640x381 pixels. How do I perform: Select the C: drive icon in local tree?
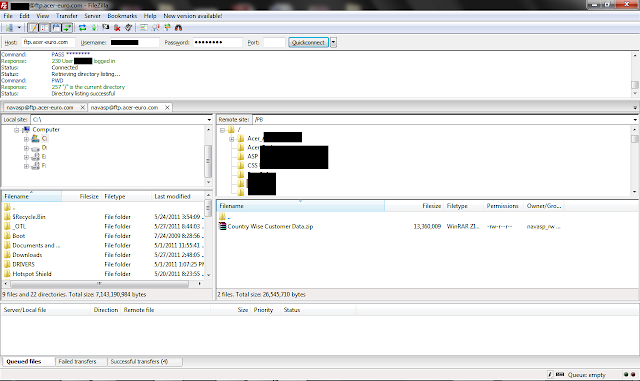(x=36, y=139)
